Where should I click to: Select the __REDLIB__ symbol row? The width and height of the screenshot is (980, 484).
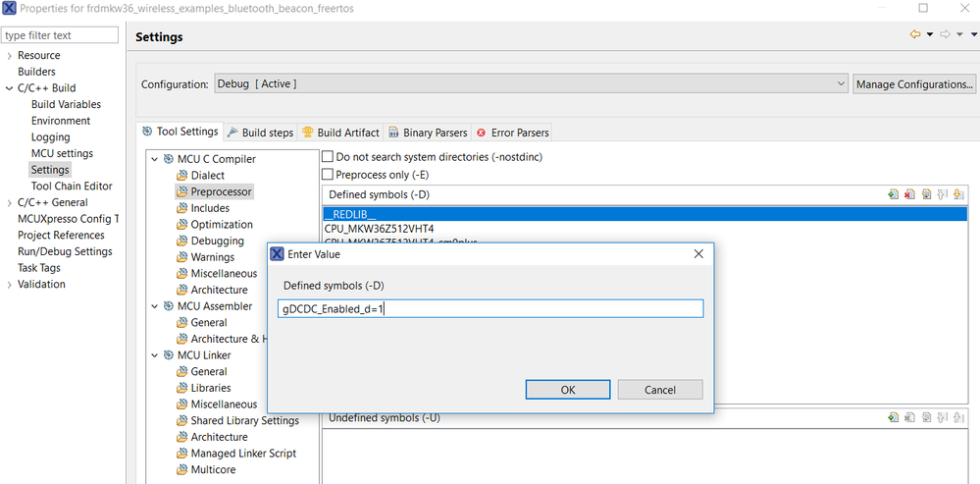click(645, 214)
